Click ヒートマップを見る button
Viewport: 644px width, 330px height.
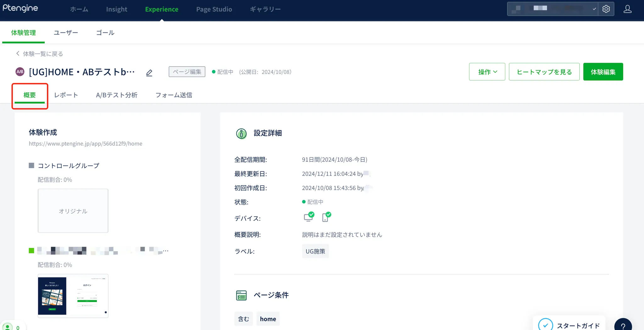[x=544, y=72]
